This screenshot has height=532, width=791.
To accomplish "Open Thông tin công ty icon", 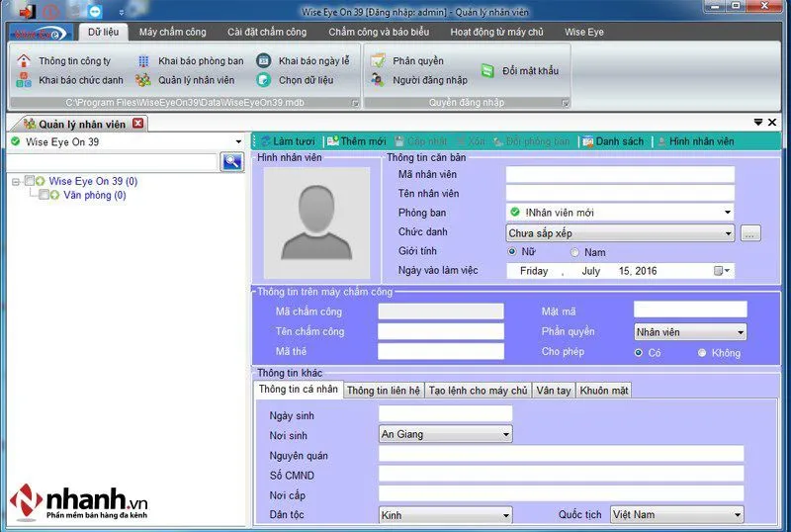I will coord(24,61).
